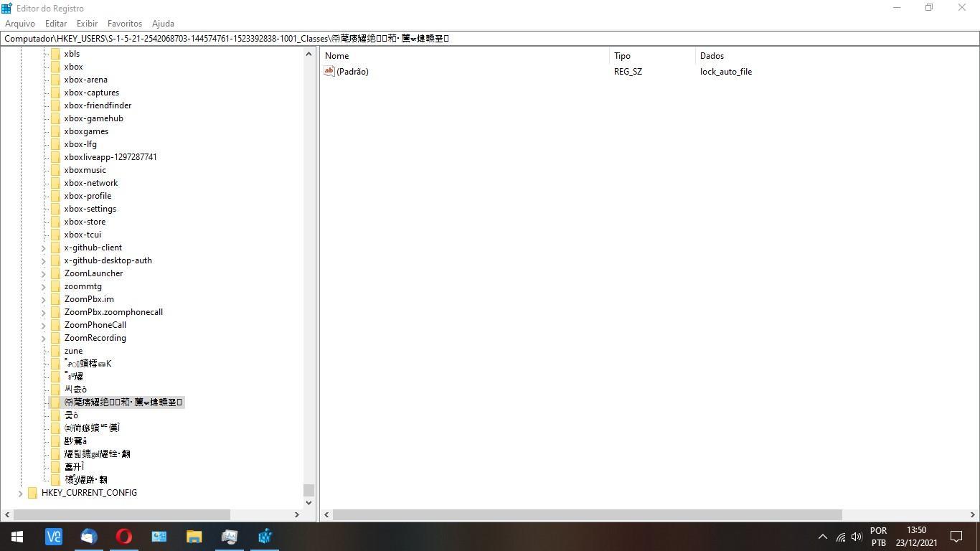Select the xboxgames folder icon
This screenshot has height=551, width=980.
click(x=55, y=131)
